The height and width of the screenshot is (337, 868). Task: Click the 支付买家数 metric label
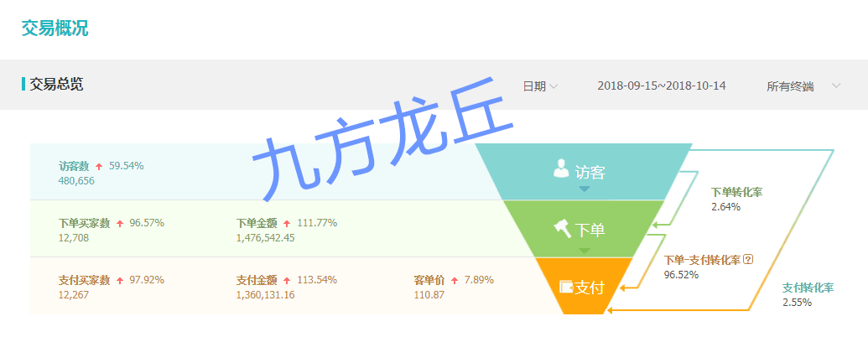coord(84,280)
